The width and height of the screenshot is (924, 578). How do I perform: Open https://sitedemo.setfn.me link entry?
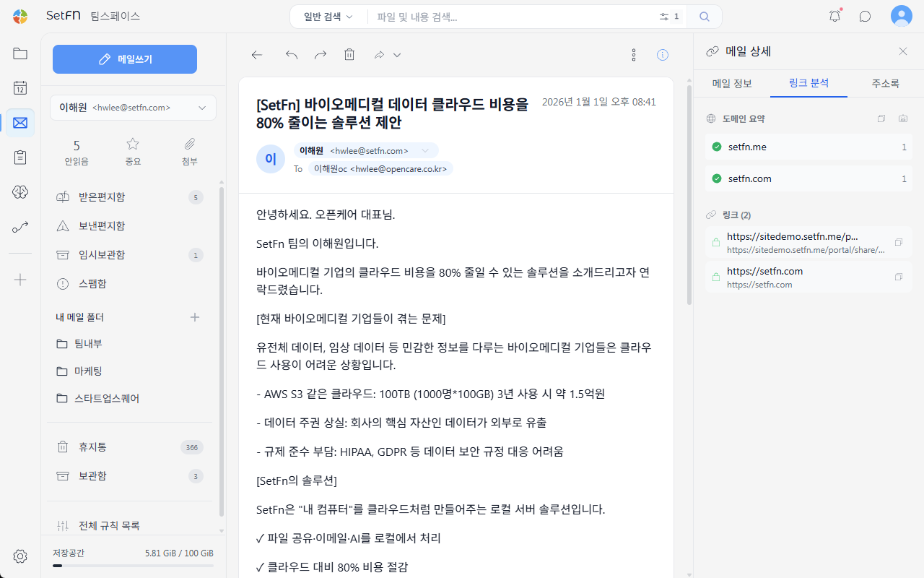[808, 243]
